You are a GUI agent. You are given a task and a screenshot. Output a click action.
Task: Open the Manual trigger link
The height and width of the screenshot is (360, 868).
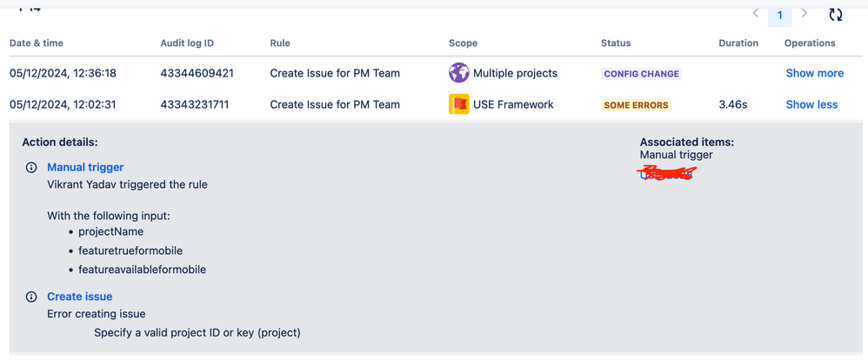[85, 167]
